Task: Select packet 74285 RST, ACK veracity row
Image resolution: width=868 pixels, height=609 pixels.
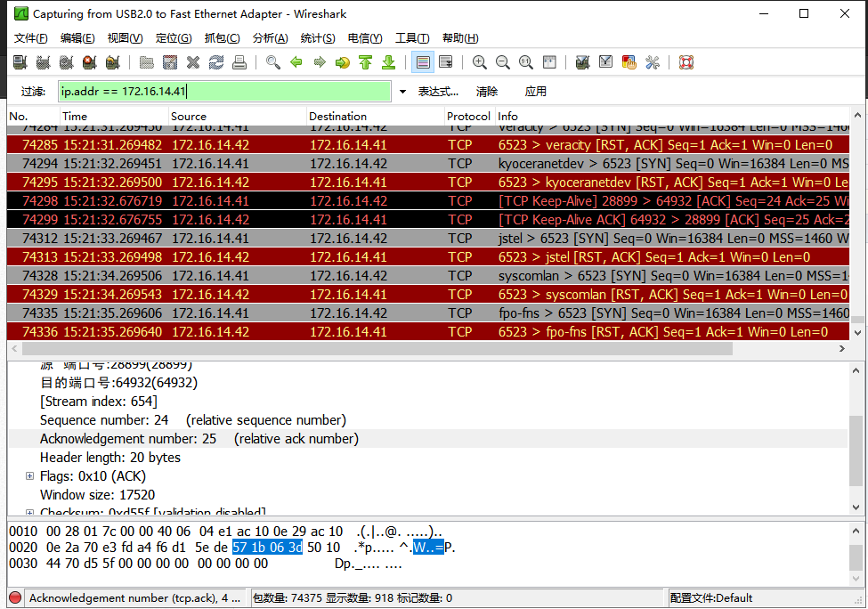Action: tap(428, 145)
